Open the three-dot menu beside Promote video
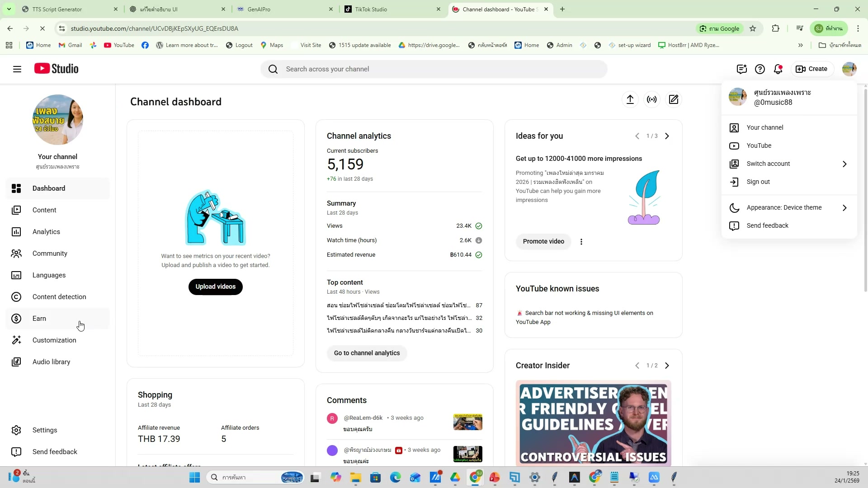Image resolution: width=868 pixels, height=488 pixels. click(581, 242)
